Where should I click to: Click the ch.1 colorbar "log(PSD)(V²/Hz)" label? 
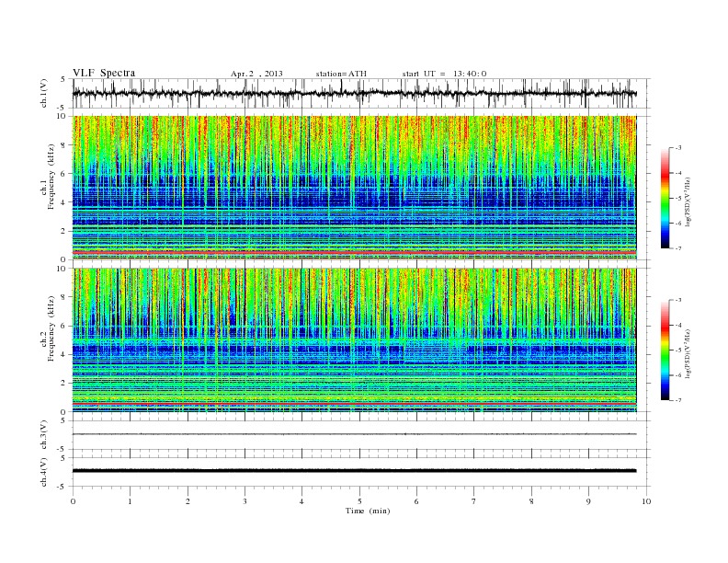[688, 201]
